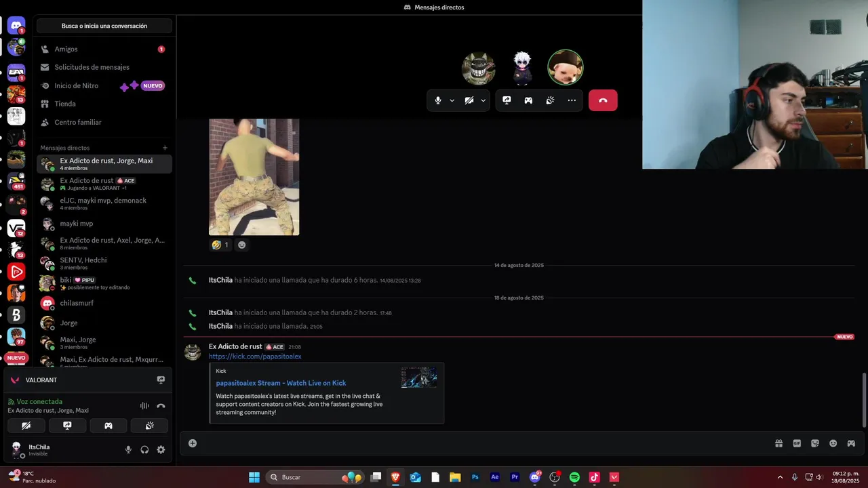The height and width of the screenshot is (488, 868).
Task: Open Tienda section
Action: point(104,104)
